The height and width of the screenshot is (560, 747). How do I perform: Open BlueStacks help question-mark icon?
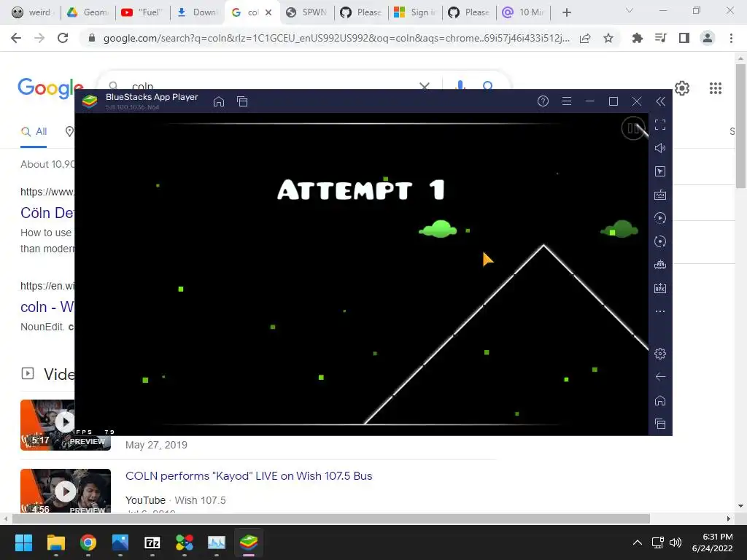(543, 101)
